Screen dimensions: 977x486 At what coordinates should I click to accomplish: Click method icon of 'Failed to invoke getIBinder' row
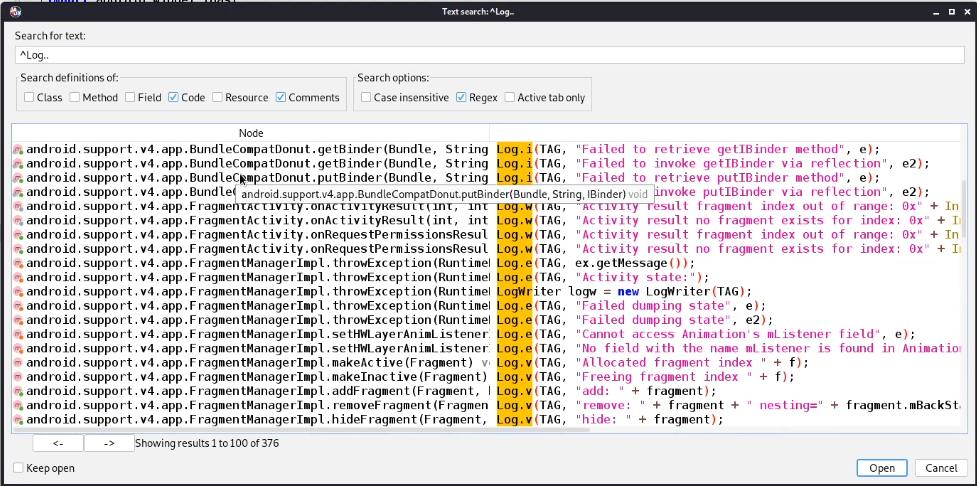[x=18, y=164]
